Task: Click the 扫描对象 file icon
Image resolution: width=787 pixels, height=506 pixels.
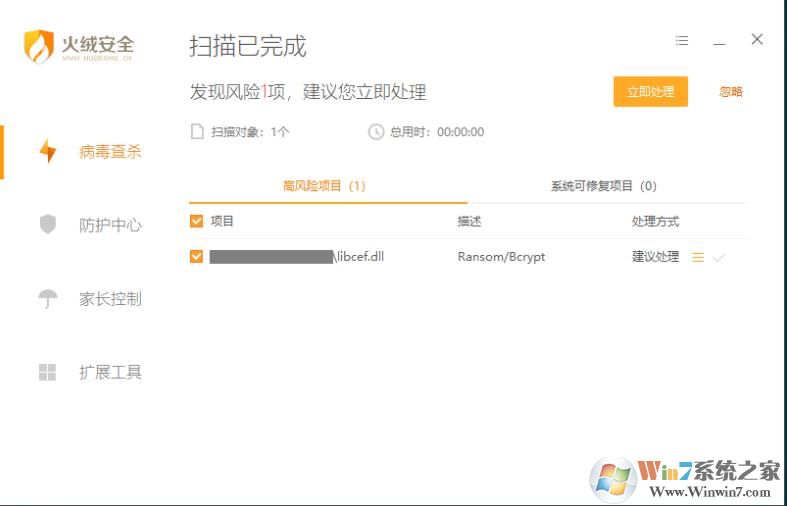Action: pos(197,132)
